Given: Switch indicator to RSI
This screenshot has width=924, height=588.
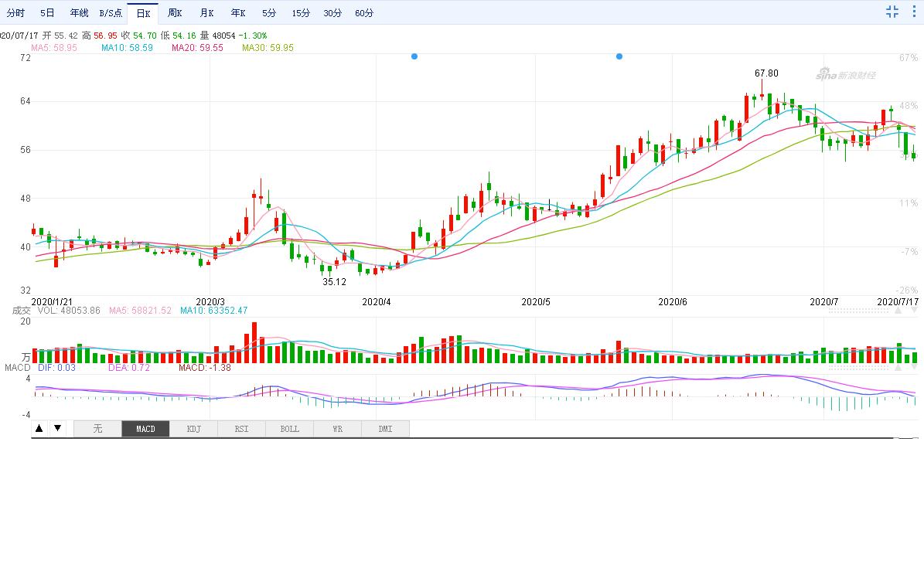Looking at the screenshot, I should [x=241, y=429].
